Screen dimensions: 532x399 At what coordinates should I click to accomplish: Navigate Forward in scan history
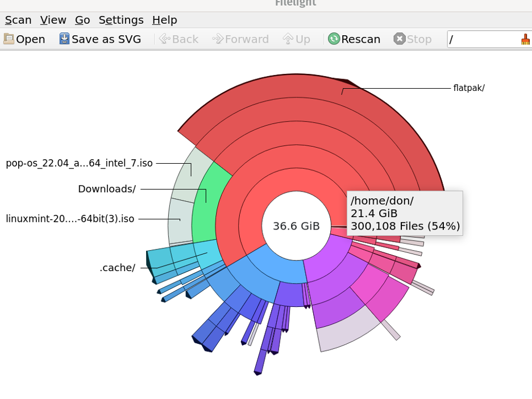click(240, 39)
